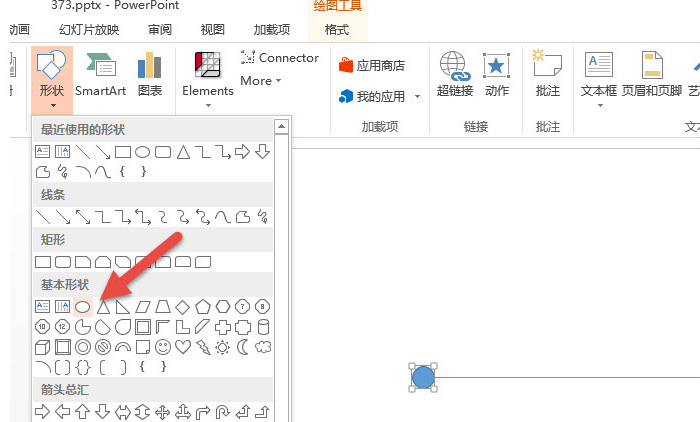Expand the More dropdown
Viewport: 700px width, 422px height.
point(261,81)
